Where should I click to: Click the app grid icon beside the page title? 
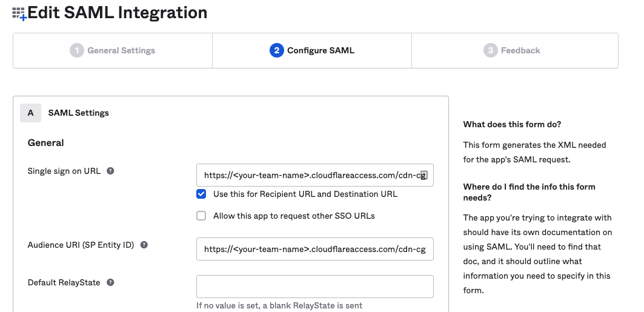click(19, 13)
